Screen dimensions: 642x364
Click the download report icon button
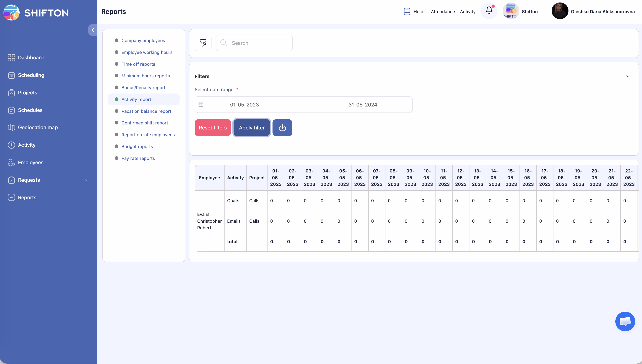(x=282, y=127)
